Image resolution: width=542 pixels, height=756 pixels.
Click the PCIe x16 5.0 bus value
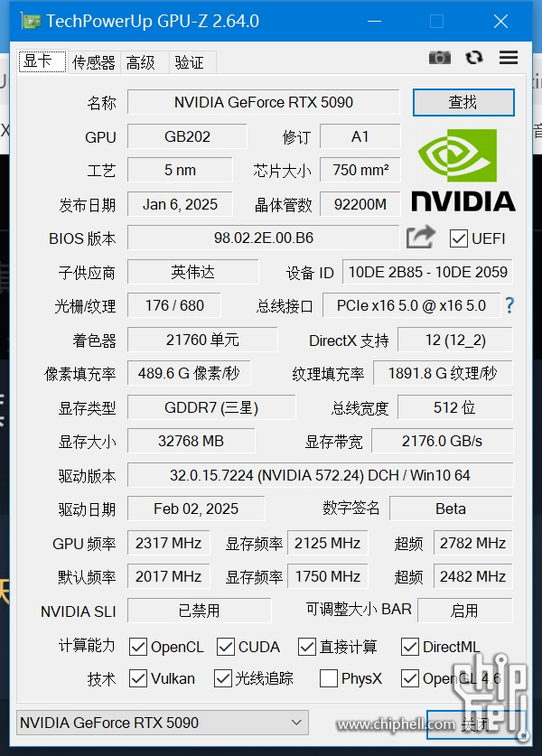(x=411, y=305)
